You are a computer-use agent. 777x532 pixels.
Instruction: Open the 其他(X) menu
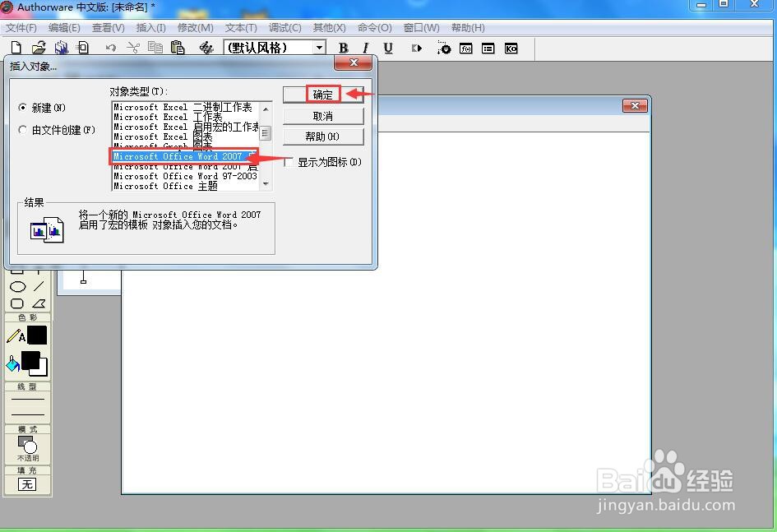pos(330,28)
